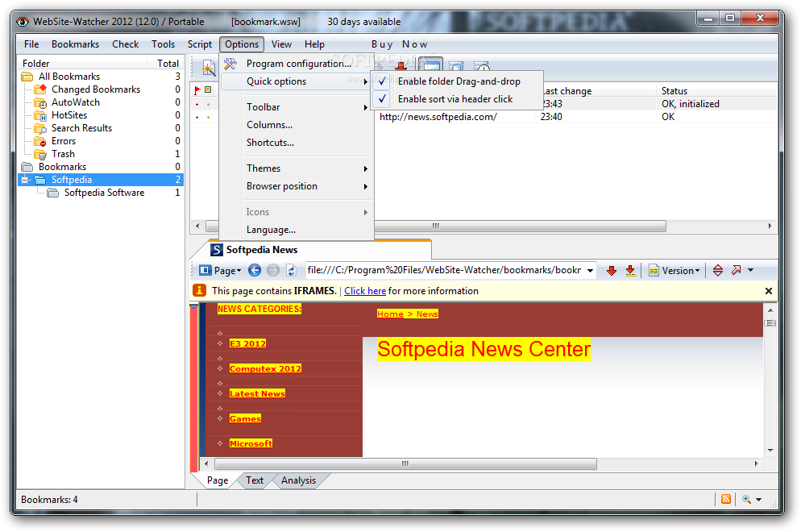801x532 pixels.
Task: Open the Page dropdown in browser toolbar
Action: pos(220,270)
